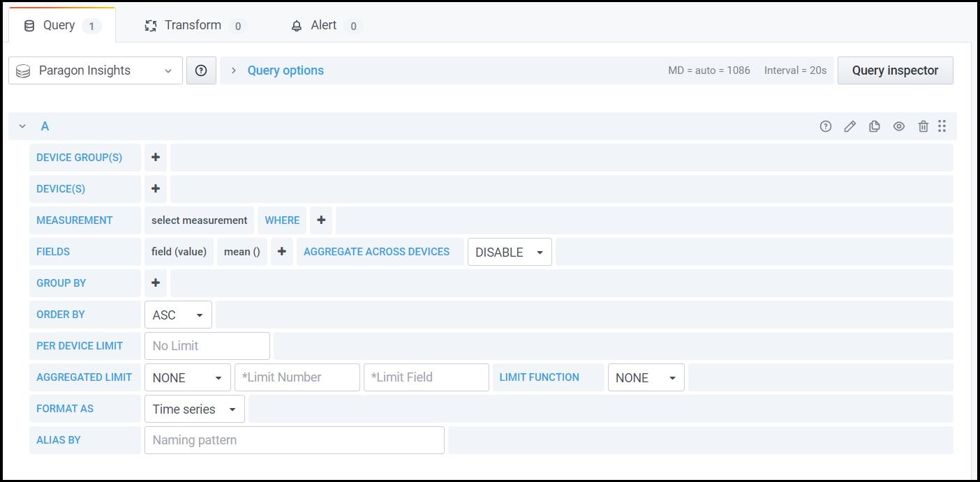
Task: Add a WHERE condition with plus
Action: tap(321, 220)
